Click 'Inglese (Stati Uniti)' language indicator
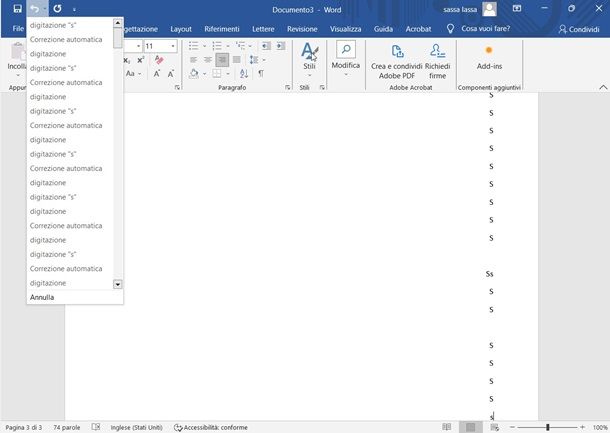 tap(136, 427)
